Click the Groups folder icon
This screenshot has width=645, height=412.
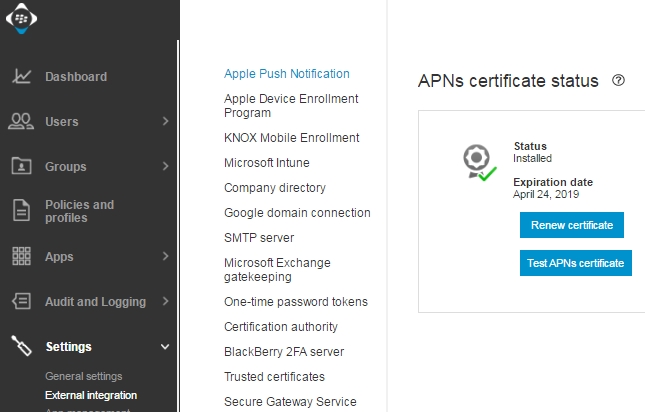(21, 167)
